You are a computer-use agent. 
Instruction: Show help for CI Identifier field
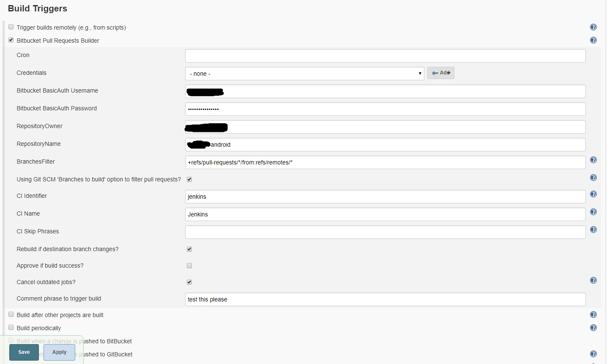(x=593, y=194)
